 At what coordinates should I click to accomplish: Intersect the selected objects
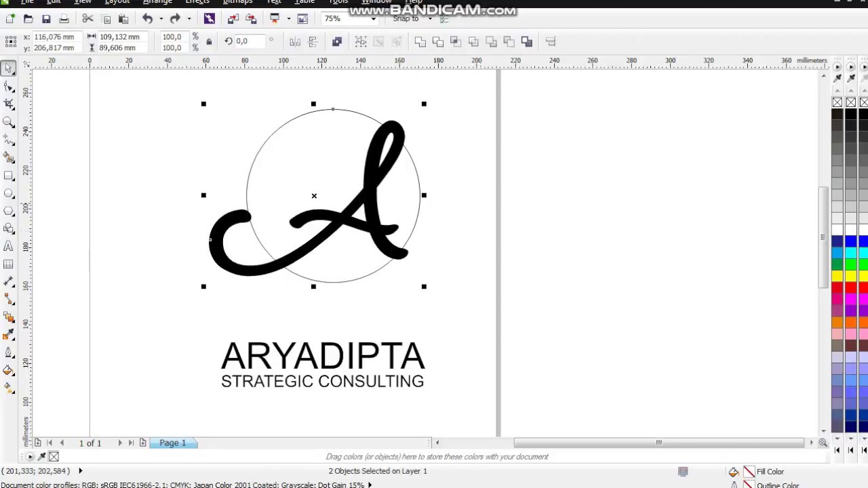[456, 42]
